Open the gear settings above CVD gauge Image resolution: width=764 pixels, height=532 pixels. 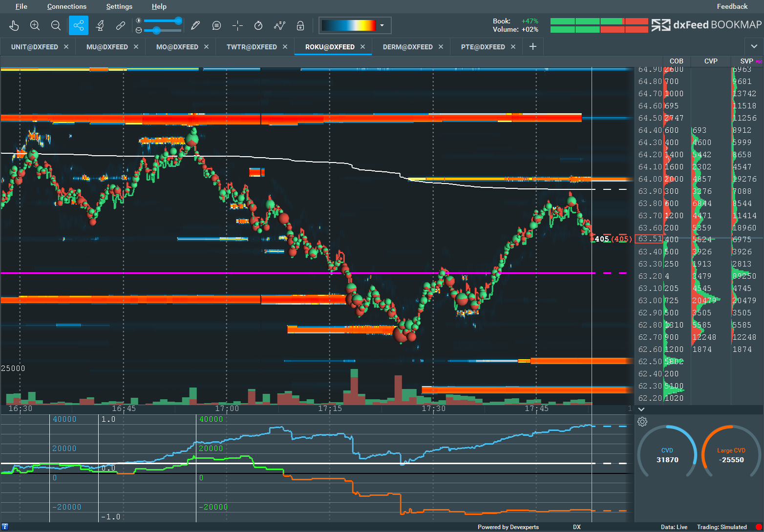[642, 422]
